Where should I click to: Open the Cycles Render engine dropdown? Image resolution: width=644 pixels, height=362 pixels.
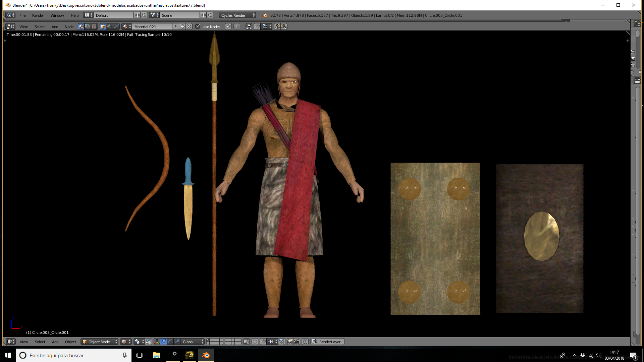coord(237,15)
